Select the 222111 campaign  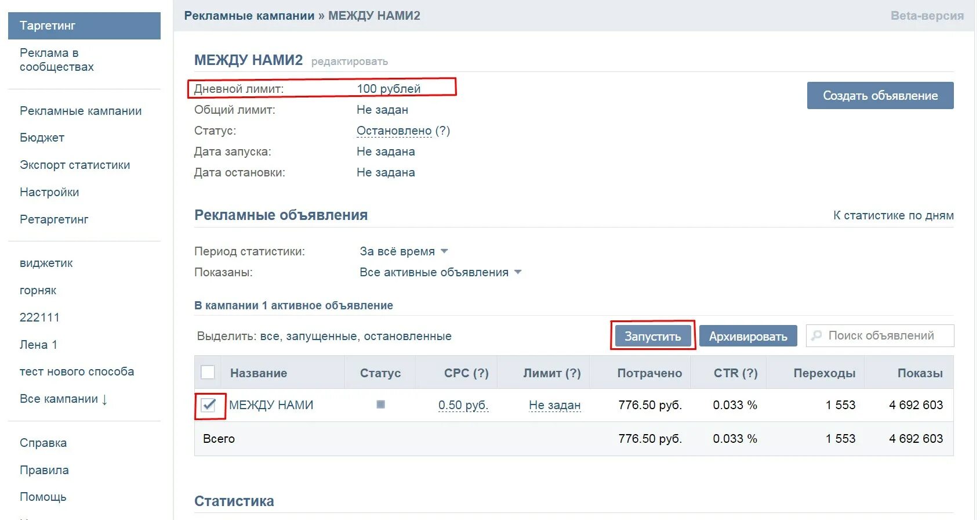(x=39, y=317)
